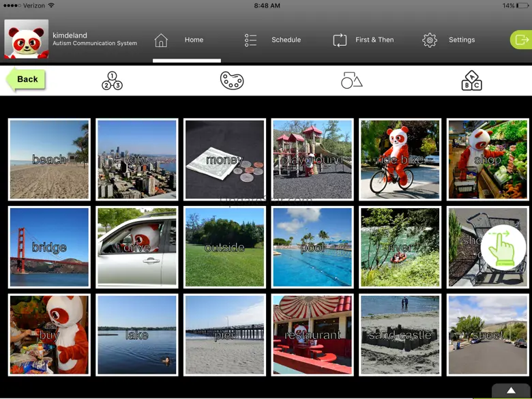
Task: Select the money picture card
Action: pyautogui.click(x=224, y=160)
